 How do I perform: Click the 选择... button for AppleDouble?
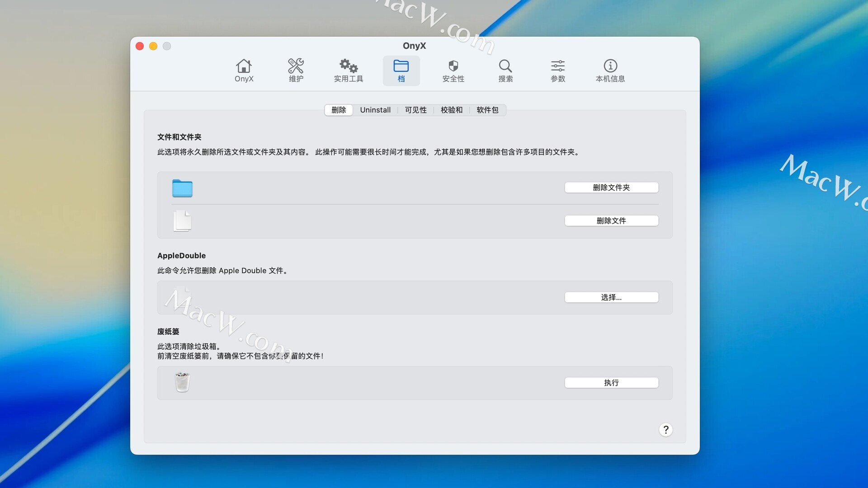[x=611, y=297]
